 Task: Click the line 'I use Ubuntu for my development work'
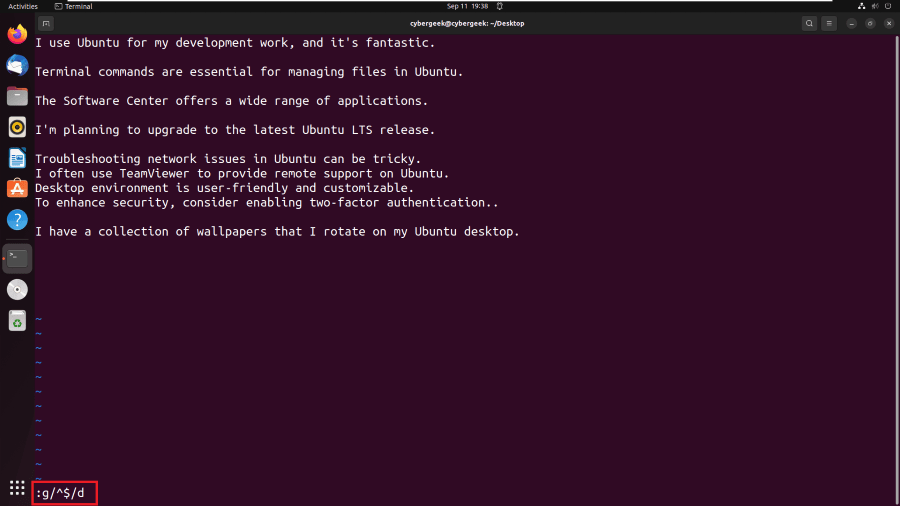coord(235,43)
